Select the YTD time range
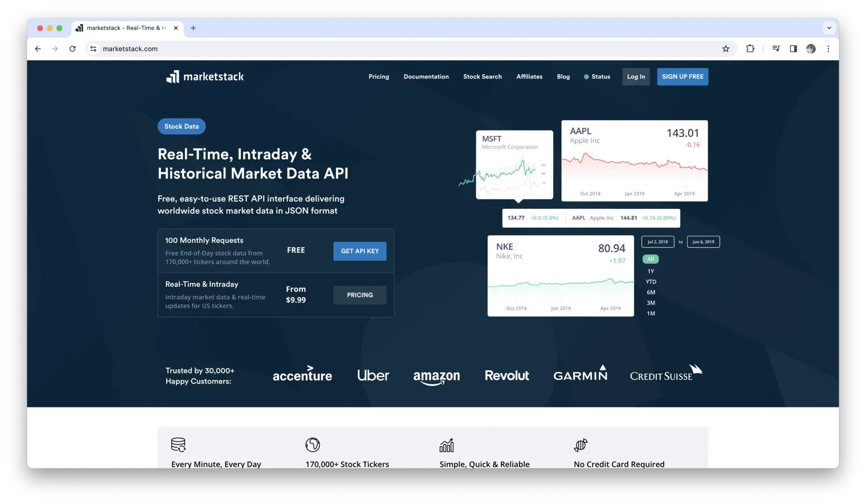Screen dimensions: 866x504 pos(651,282)
